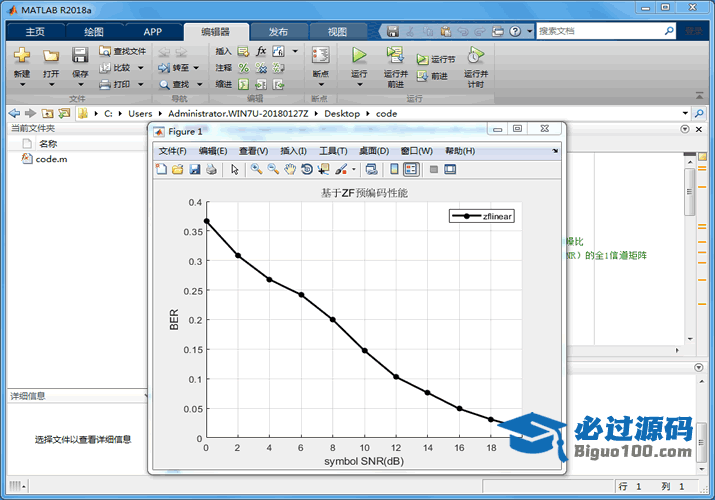Select code.m in Current Folder panel
This screenshot has width=715, height=500.
coord(51,159)
